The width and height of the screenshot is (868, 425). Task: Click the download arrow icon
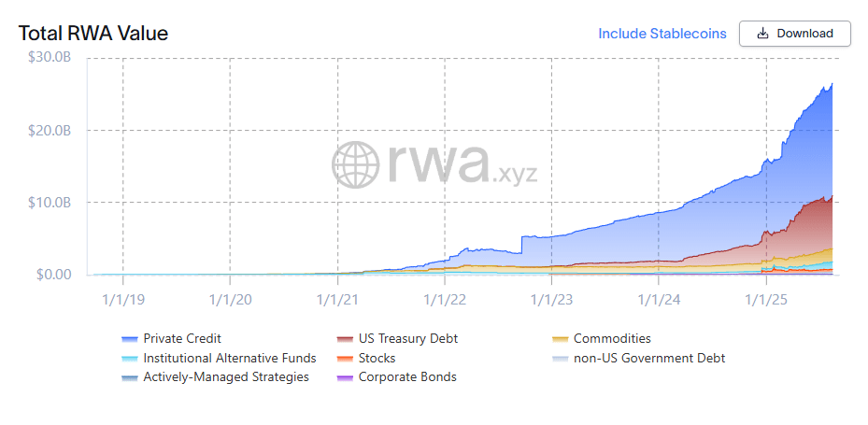tap(762, 34)
